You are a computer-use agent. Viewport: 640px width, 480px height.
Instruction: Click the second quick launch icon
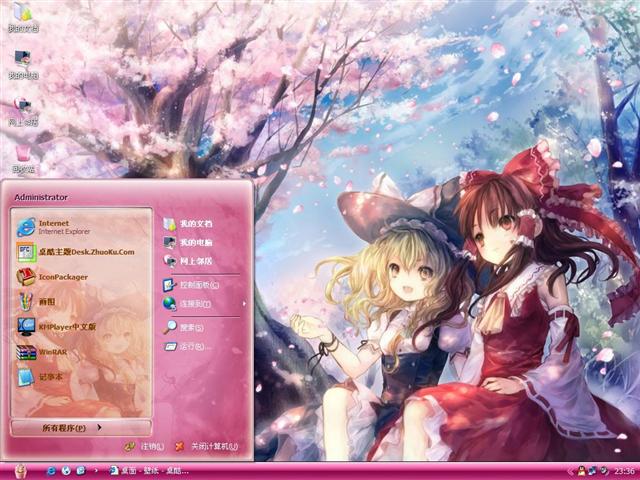click(66, 471)
